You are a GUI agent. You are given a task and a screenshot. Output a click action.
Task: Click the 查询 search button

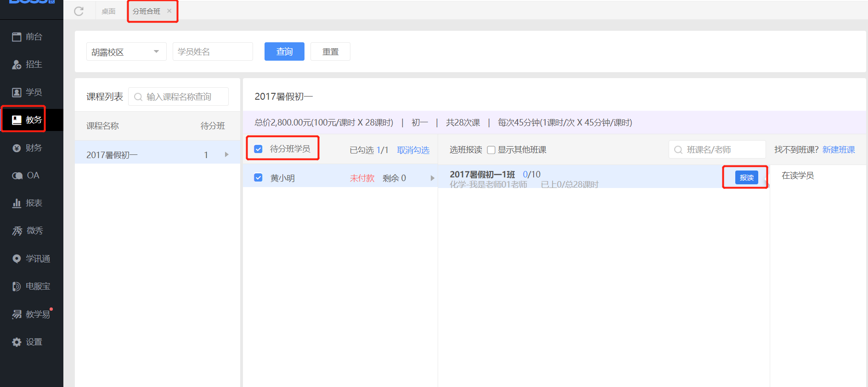284,51
